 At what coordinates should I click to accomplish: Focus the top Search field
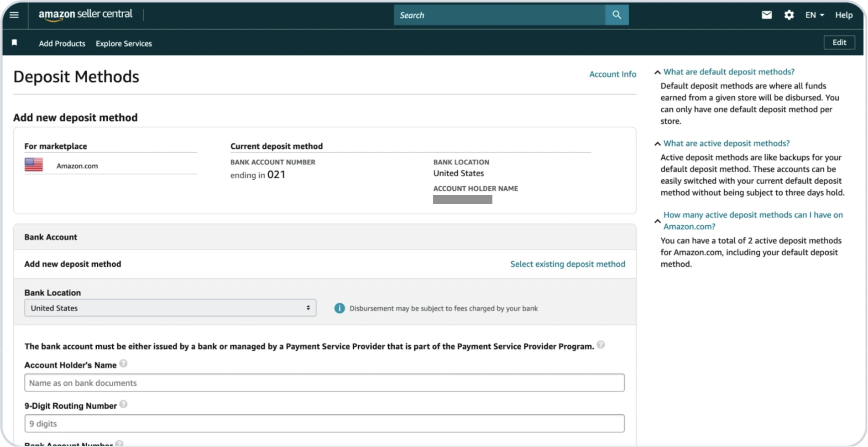tap(500, 15)
